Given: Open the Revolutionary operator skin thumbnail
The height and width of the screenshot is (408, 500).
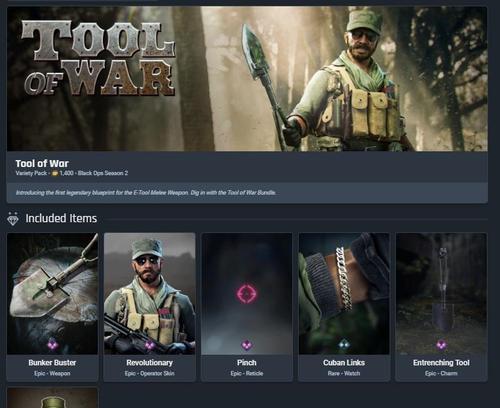Looking at the screenshot, I should click(x=150, y=294).
